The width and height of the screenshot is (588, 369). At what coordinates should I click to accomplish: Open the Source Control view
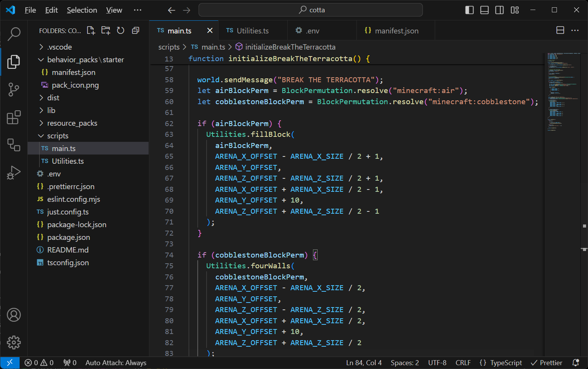14,90
